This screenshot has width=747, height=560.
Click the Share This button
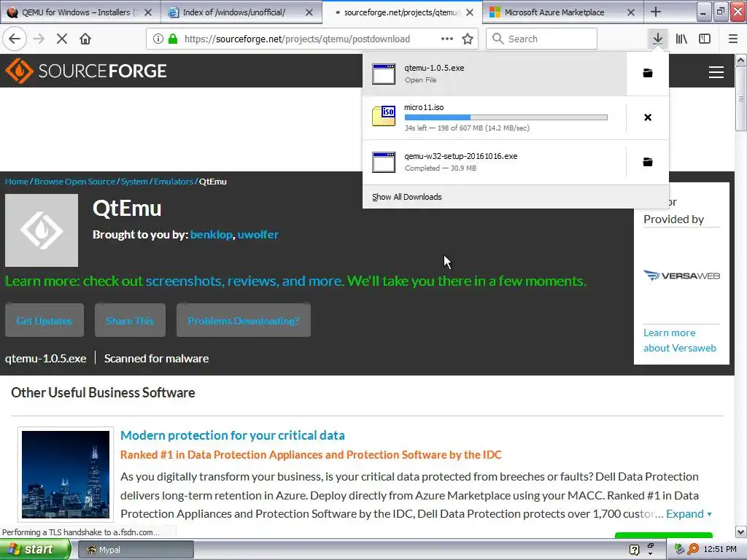[130, 321]
